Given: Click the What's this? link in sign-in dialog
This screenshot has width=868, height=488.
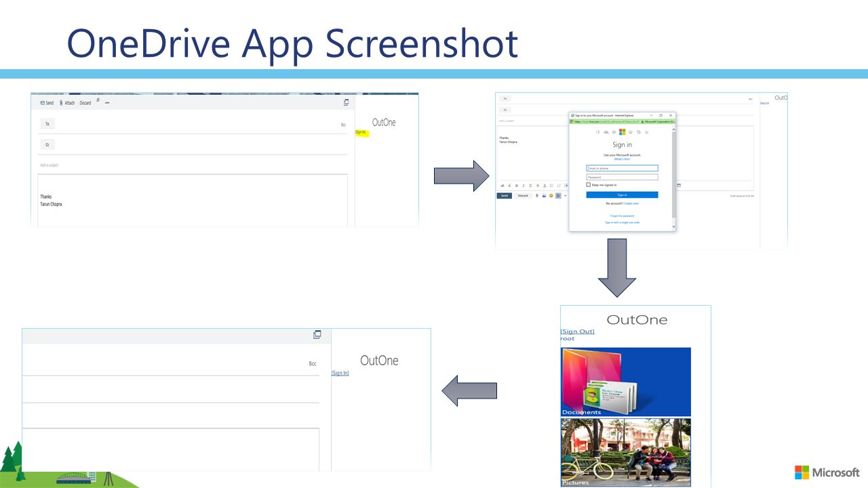Looking at the screenshot, I should (x=622, y=159).
